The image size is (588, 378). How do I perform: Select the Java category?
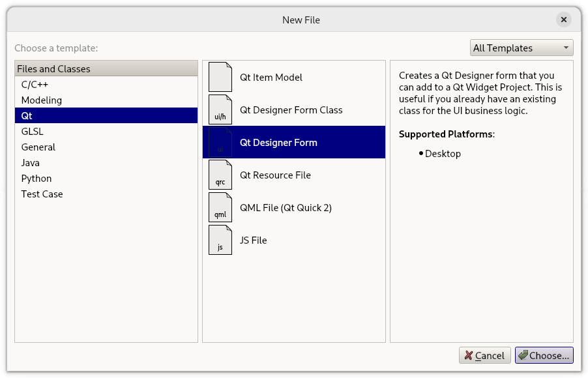[106, 163]
